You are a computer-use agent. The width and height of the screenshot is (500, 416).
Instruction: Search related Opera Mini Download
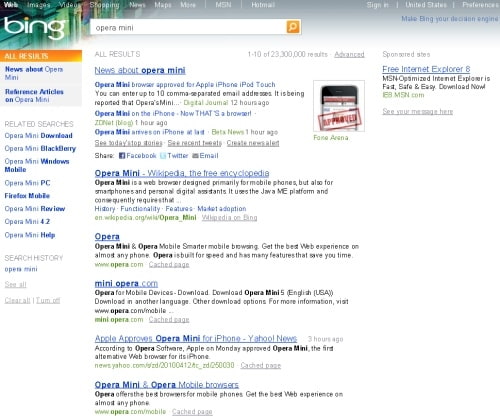pos(38,136)
